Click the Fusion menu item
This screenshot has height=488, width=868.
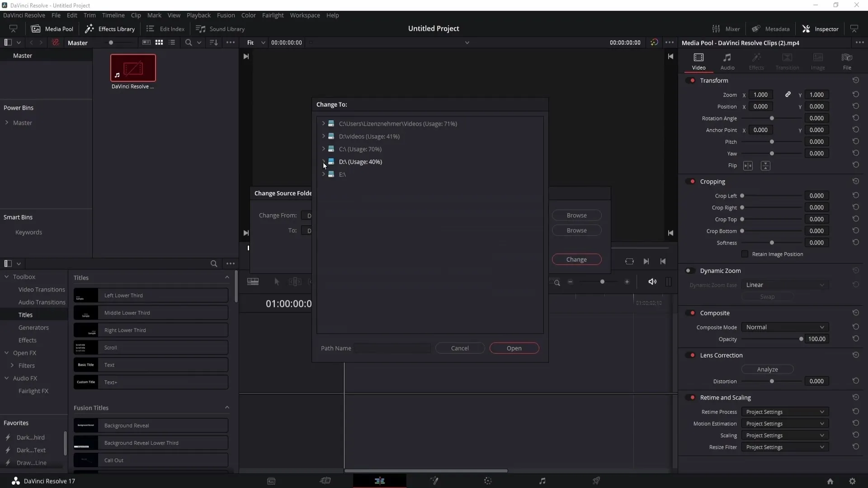(x=226, y=15)
